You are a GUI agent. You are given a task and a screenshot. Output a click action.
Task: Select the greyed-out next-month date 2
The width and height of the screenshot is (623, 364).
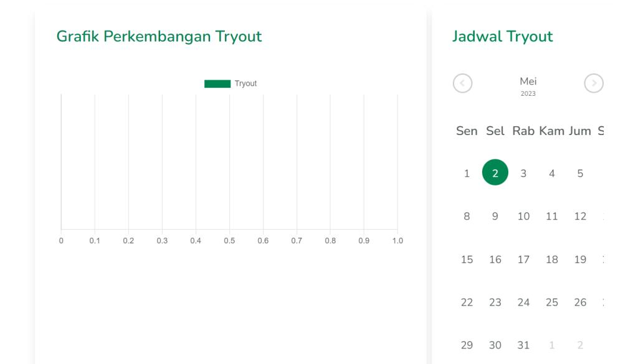(x=580, y=345)
